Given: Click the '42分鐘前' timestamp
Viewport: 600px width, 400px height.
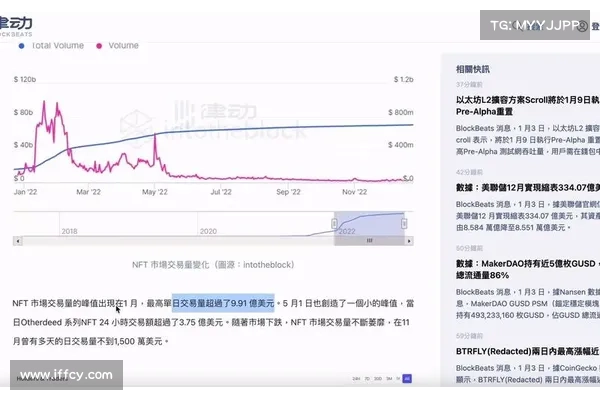Looking at the screenshot, I should pos(469,172).
